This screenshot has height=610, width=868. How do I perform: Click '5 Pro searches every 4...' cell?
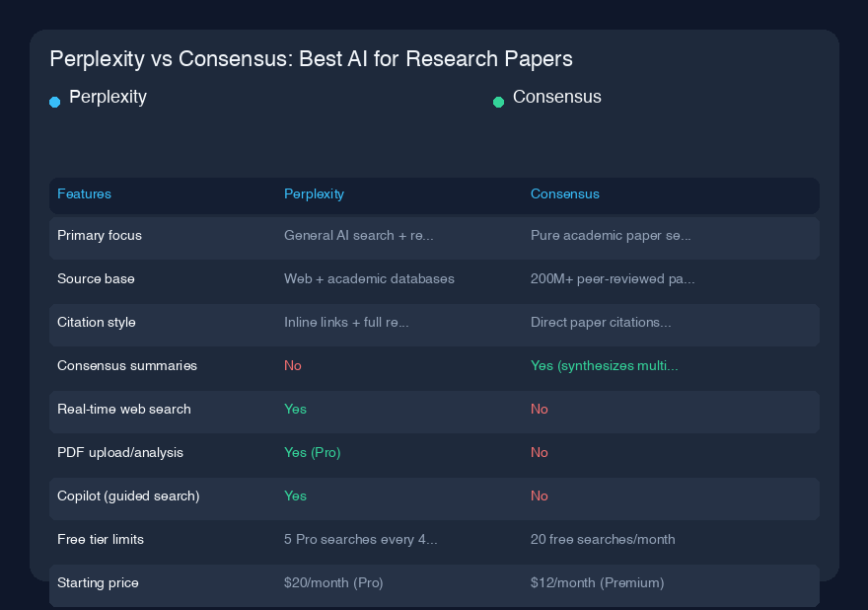[360, 540]
